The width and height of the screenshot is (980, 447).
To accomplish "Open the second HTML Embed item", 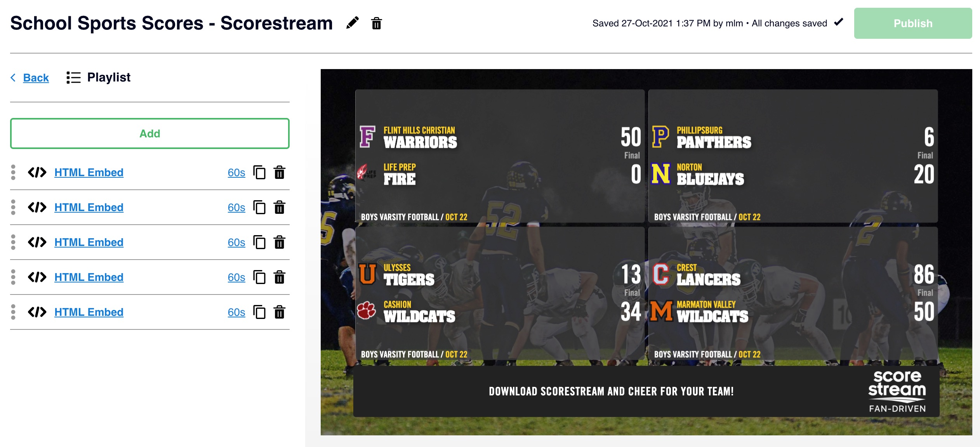I will coord(89,207).
